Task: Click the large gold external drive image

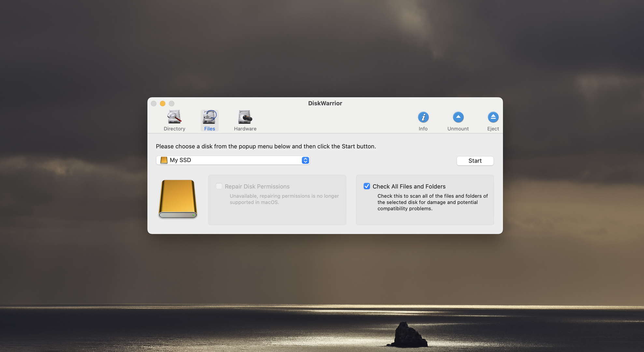Action: click(x=178, y=199)
